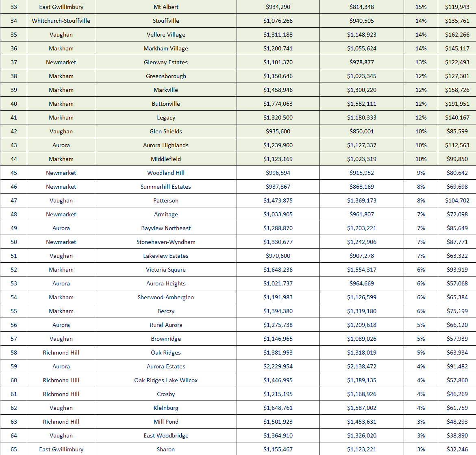This screenshot has width=476, height=455.
Task: Click the Sharon community cell
Action: click(166, 449)
